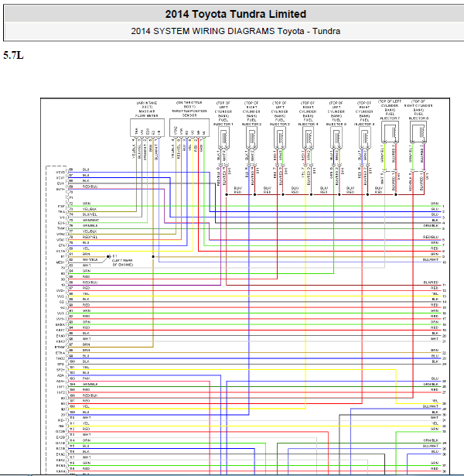Click the Fuel Injector 3 symbol

[x=280, y=138]
